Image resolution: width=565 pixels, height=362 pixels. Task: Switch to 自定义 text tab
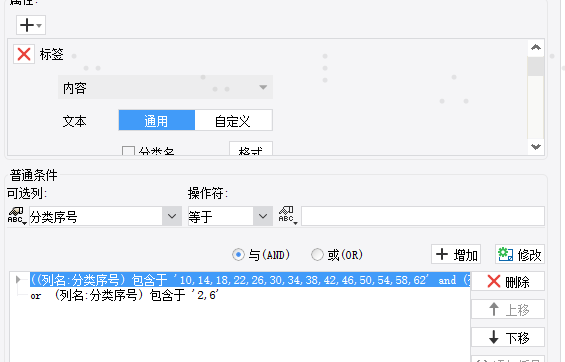click(x=233, y=121)
